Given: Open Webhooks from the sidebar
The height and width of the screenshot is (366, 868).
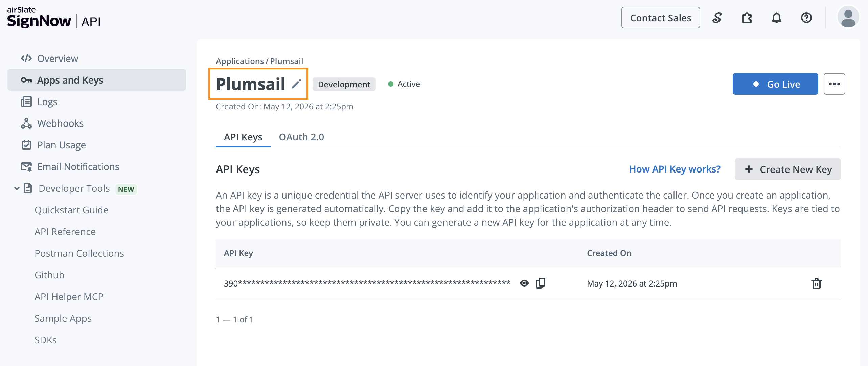Looking at the screenshot, I should click(97, 123).
